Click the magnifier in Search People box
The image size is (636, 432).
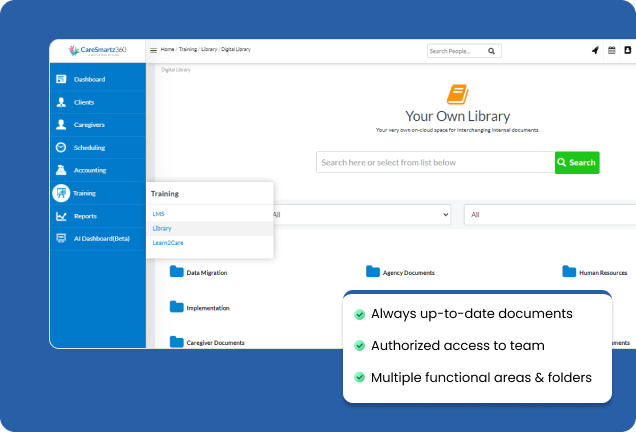pyautogui.click(x=493, y=51)
